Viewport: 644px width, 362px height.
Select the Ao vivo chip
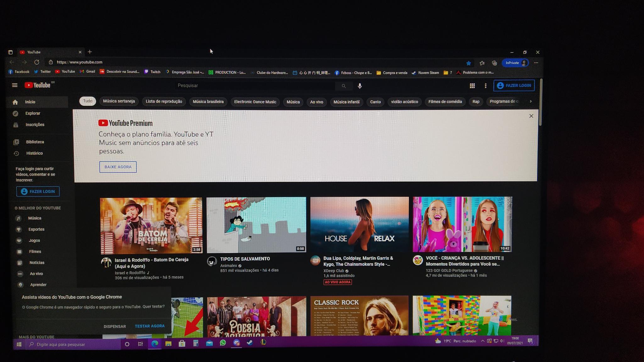pyautogui.click(x=317, y=102)
